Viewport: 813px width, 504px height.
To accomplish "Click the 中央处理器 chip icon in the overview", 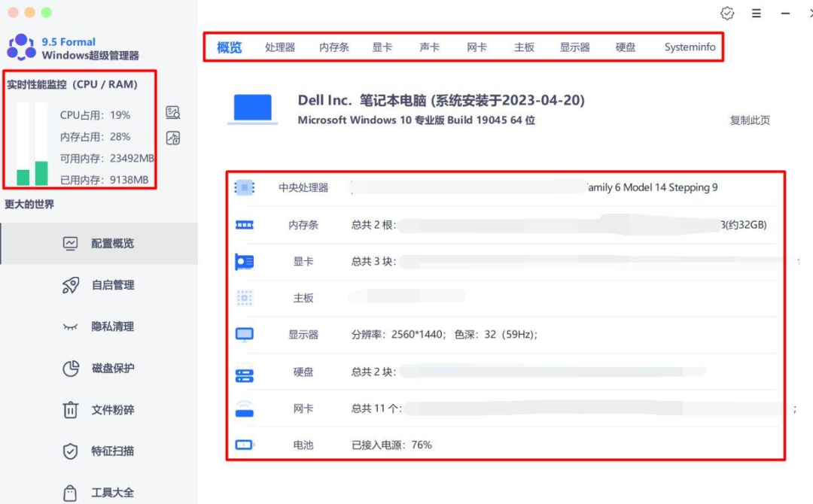I will pos(243,187).
